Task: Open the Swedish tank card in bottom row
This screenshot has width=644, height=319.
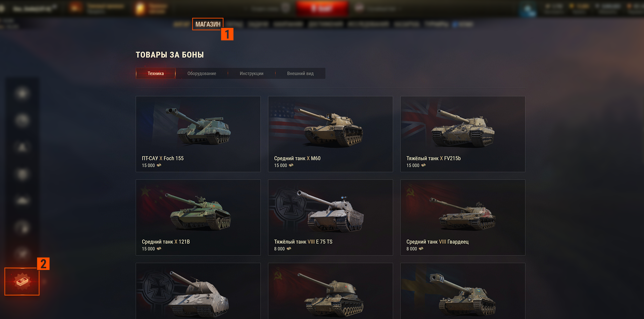Action: [x=463, y=291]
